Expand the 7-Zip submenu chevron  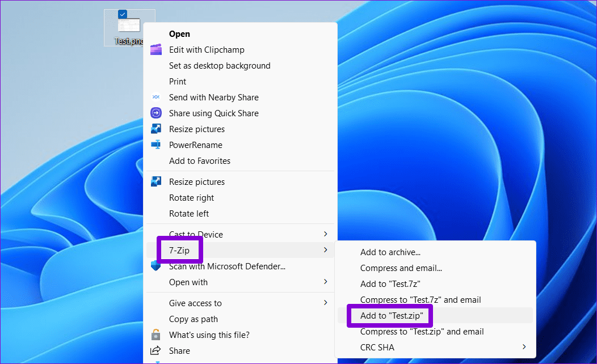point(325,249)
